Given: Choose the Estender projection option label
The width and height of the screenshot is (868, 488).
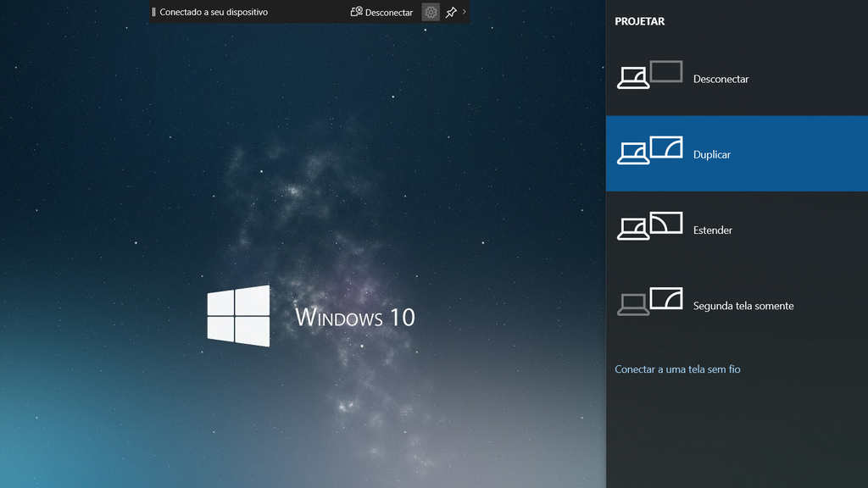Looking at the screenshot, I should pyautogui.click(x=713, y=230).
